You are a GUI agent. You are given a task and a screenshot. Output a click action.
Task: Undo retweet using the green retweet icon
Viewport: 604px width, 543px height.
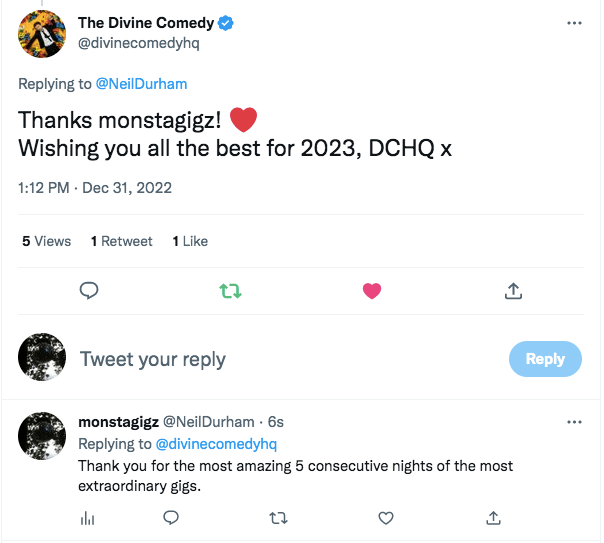pos(230,291)
